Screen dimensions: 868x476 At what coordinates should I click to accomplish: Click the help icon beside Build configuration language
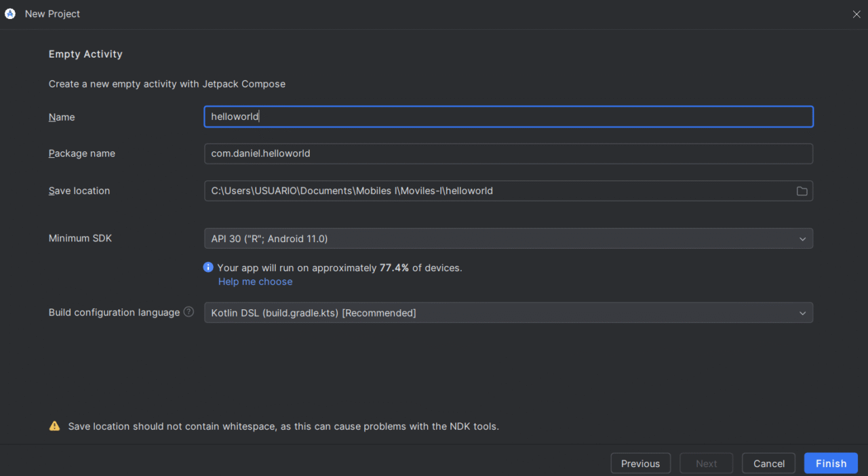pos(189,312)
